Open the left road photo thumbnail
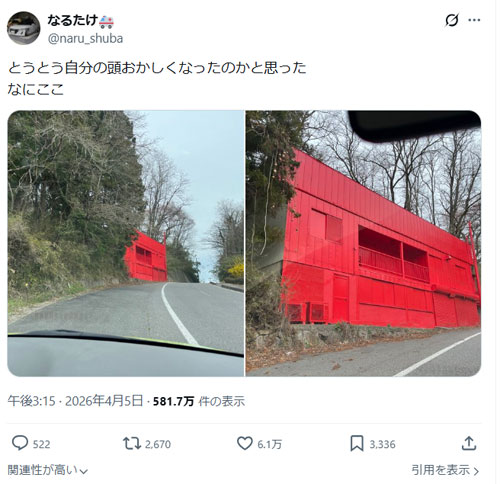Viewport: 500px width, 484px height. pyautogui.click(x=126, y=243)
